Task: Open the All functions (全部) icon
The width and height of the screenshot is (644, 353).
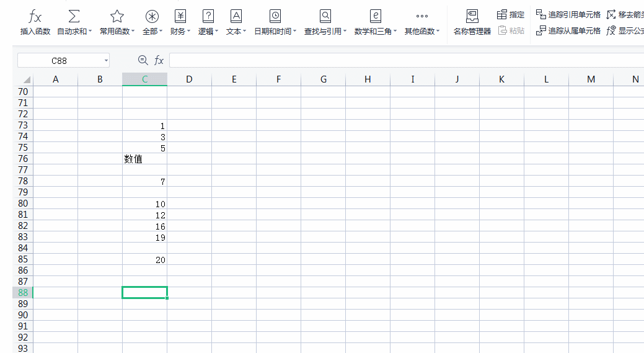Action: [152, 16]
